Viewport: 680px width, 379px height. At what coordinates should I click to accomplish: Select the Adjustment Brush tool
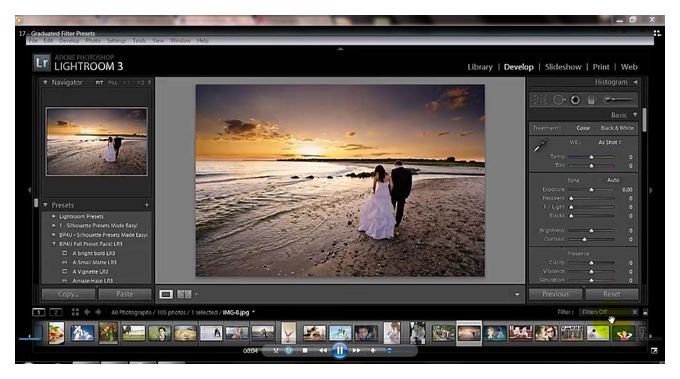pos(618,100)
